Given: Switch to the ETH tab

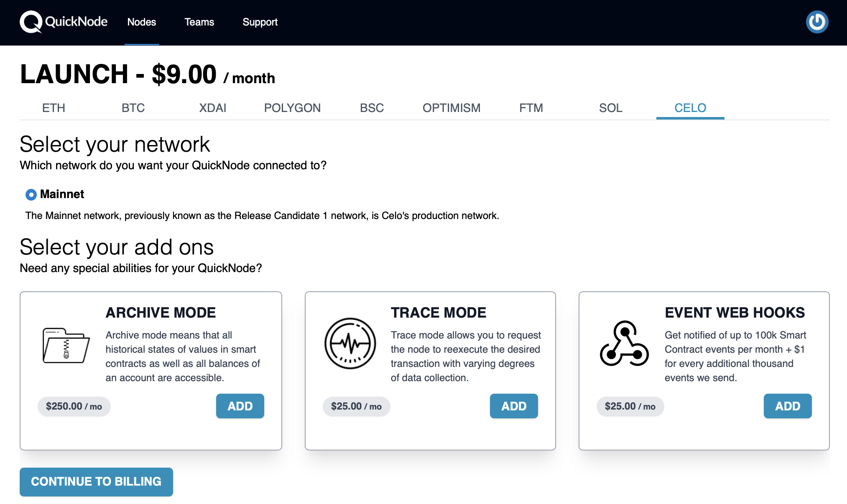Looking at the screenshot, I should [x=54, y=108].
